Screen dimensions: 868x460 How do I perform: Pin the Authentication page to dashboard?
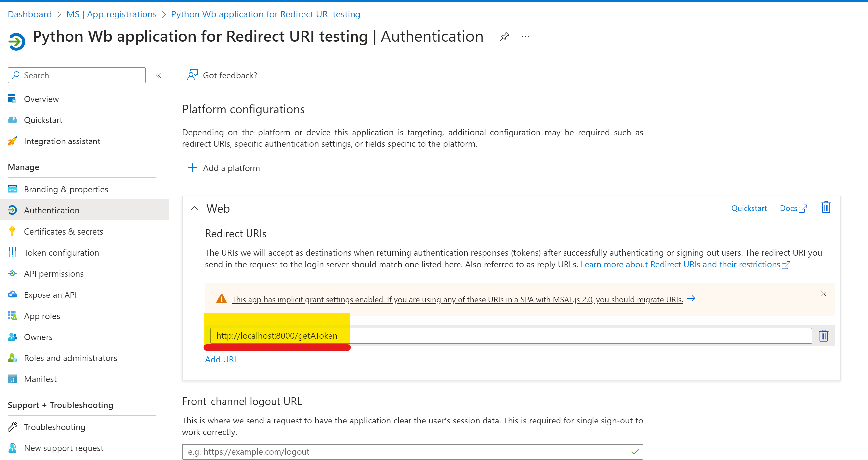504,37
